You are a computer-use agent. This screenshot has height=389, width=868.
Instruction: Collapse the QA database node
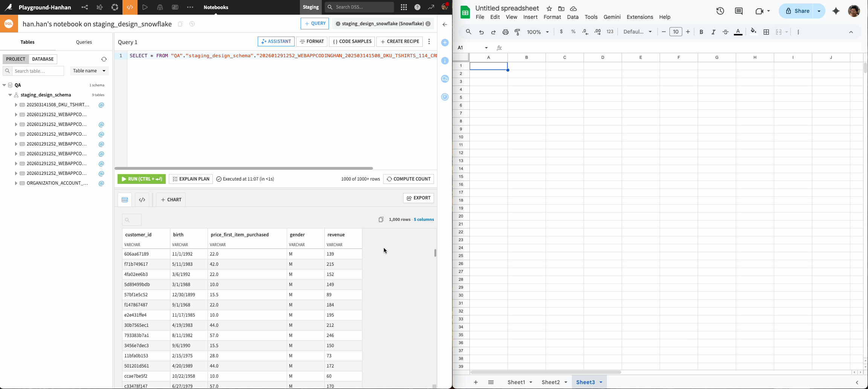point(4,85)
